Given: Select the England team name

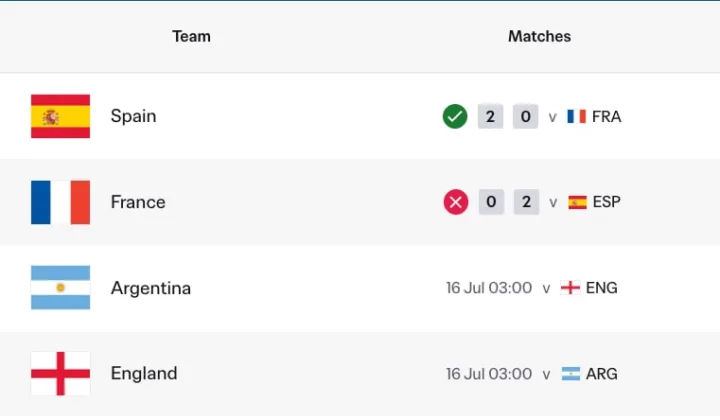Looking at the screenshot, I should tap(144, 373).
